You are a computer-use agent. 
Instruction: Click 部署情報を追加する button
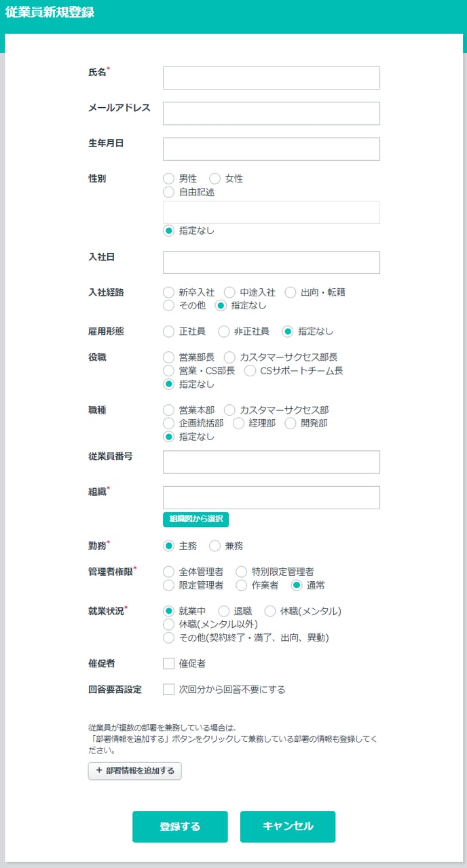(134, 771)
